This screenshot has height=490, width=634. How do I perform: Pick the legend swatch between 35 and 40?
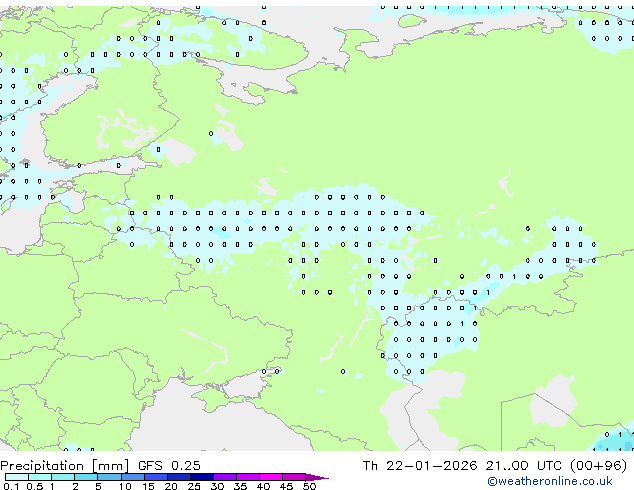(x=247, y=477)
